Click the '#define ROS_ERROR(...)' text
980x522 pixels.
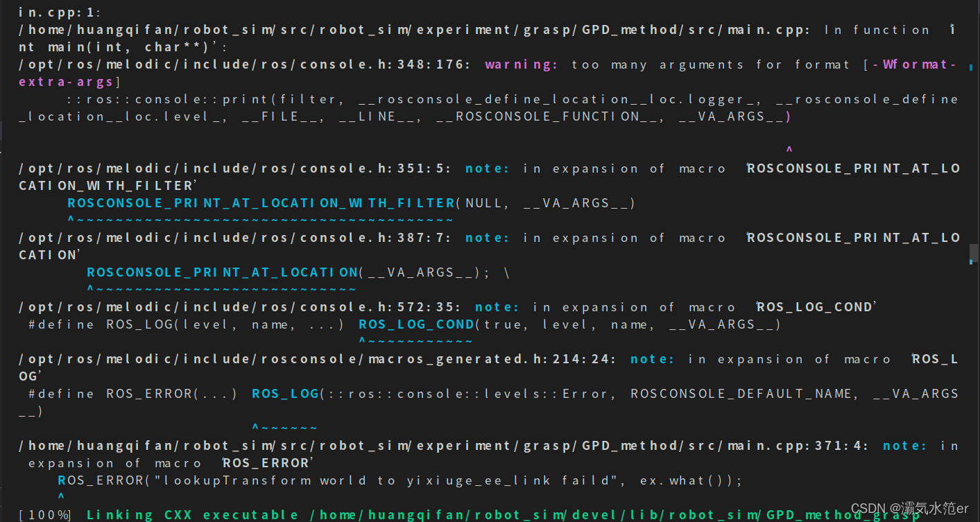(133, 394)
